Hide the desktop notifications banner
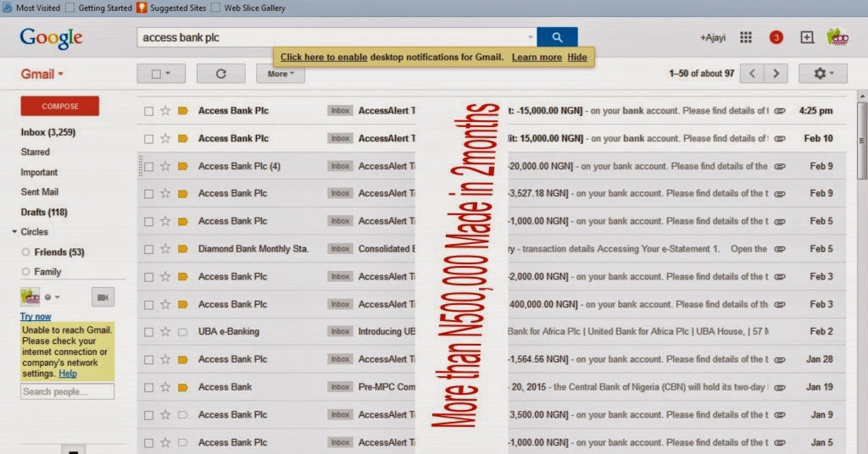 click(x=576, y=57)
